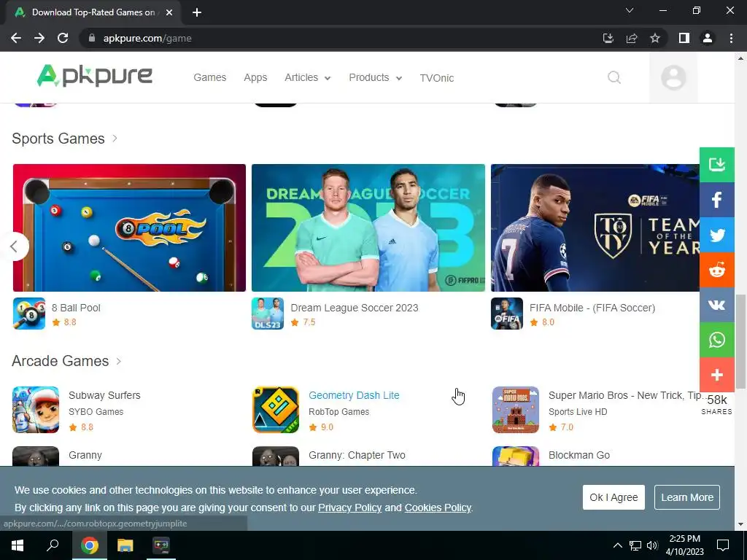747x560 pixels.
Task: Expand the Articles dropdown menu
Action: coord(307,77)
